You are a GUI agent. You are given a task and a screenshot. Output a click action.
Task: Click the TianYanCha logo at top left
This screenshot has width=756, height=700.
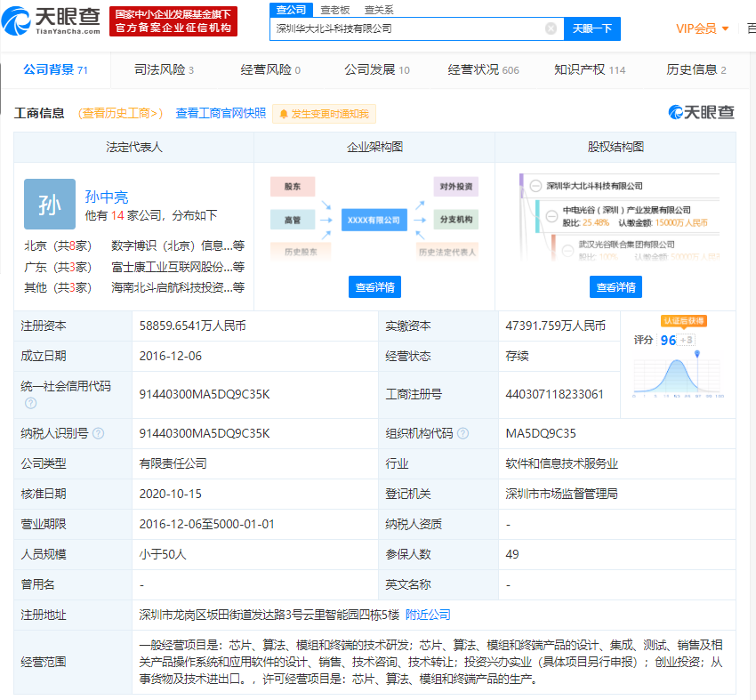56,20
